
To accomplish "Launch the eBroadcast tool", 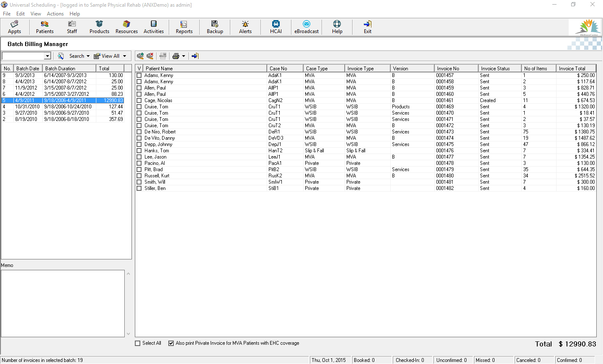I will (306, 27).
